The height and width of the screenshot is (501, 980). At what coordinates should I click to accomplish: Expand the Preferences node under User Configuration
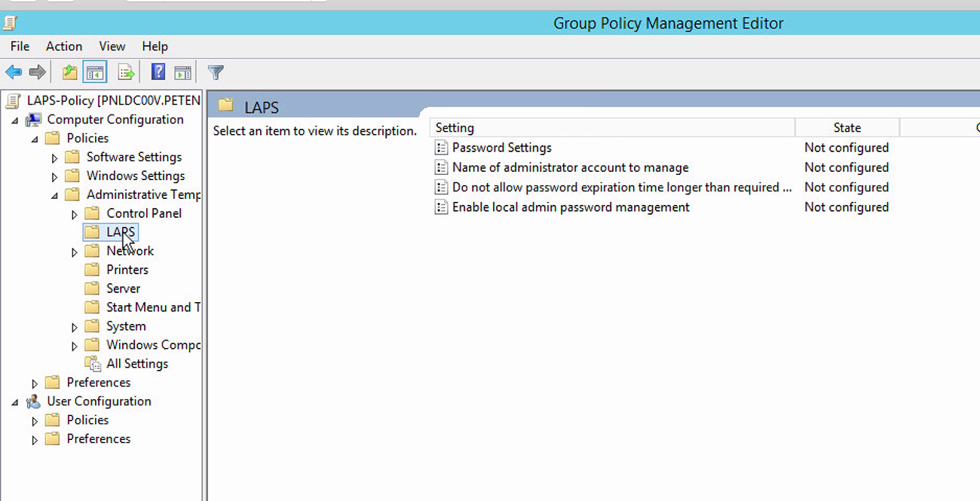click(35, 438)
